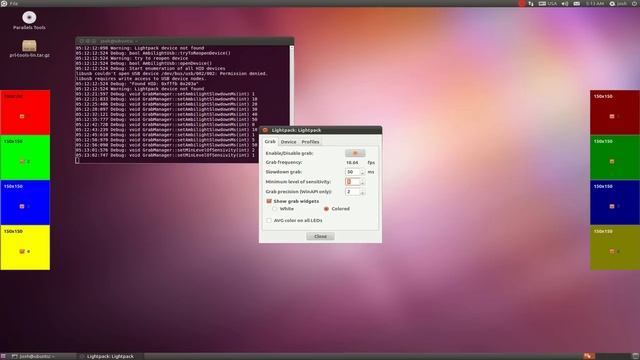Screen dimensions: 640x360
Task: Click the Ubuntu logo in top panel
Action: point(4,3)
